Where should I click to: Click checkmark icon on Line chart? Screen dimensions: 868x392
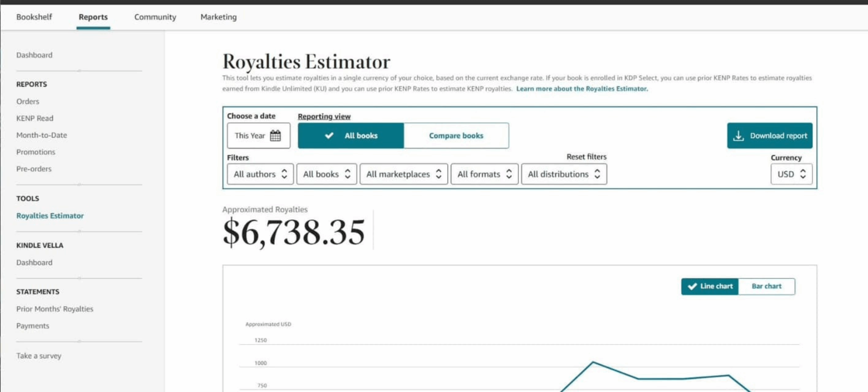(692, 286)
